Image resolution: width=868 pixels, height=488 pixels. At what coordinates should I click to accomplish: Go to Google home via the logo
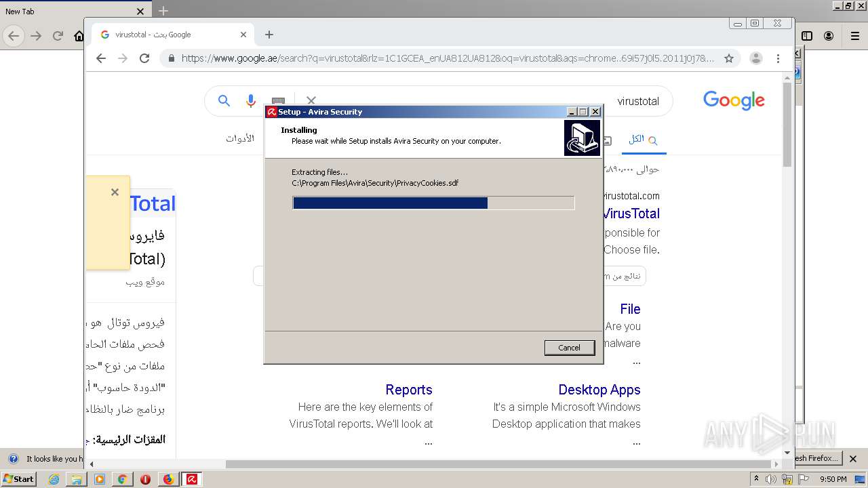point(734,100)
